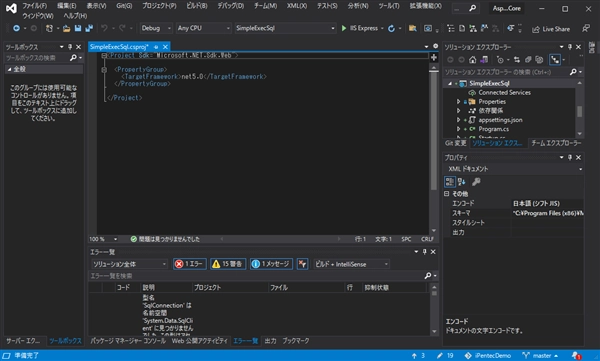Viewport: 600px width, 361px height.
Task: Collapse the その他 property category
Action: (447, 194)
